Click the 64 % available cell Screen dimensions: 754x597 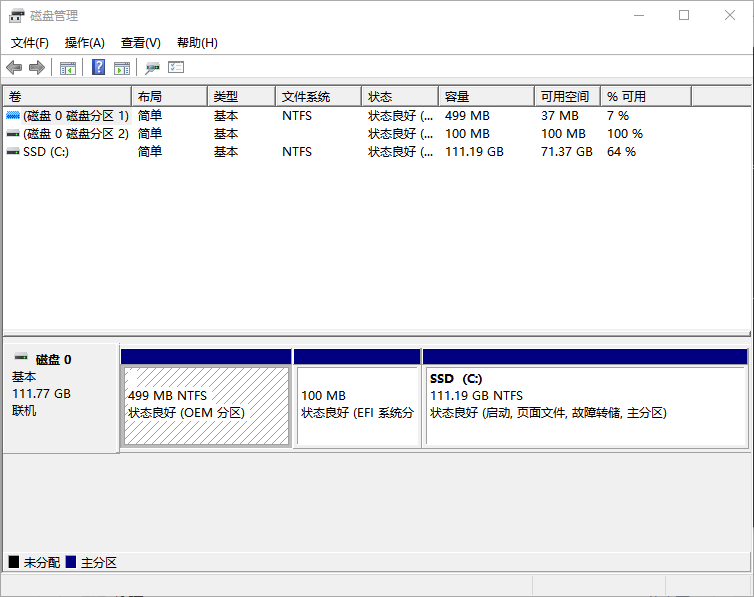tap(621, 152)
